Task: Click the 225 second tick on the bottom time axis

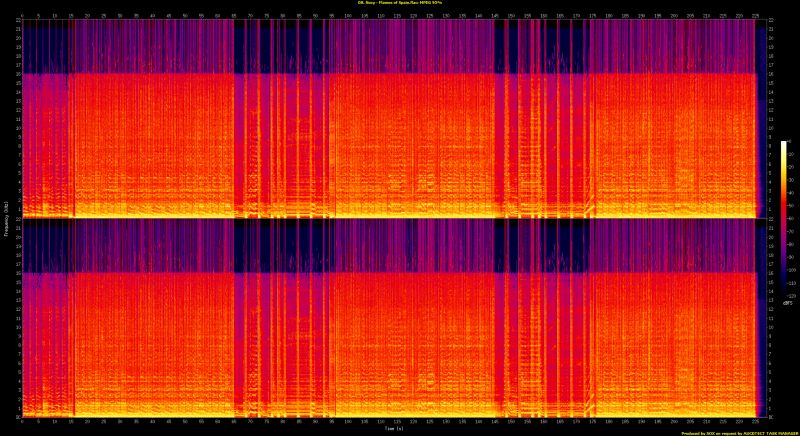Action: pos(756,422)
